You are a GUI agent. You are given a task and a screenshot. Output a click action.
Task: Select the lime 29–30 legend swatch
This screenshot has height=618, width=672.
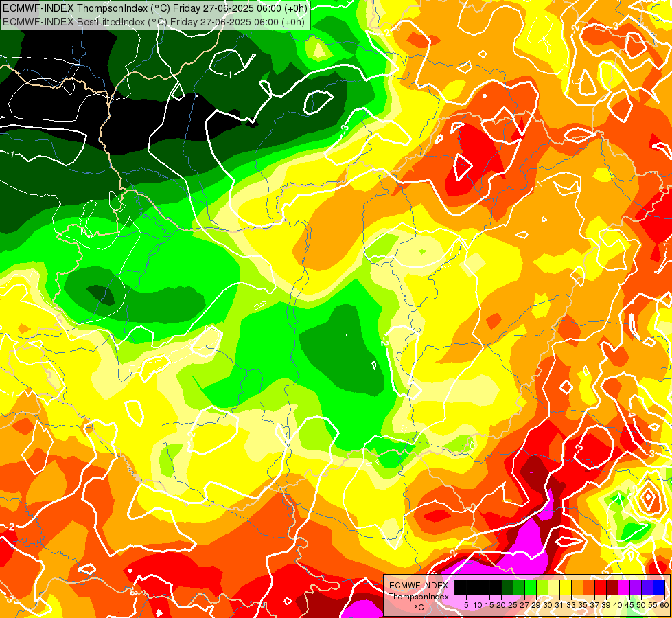(542, 587)
